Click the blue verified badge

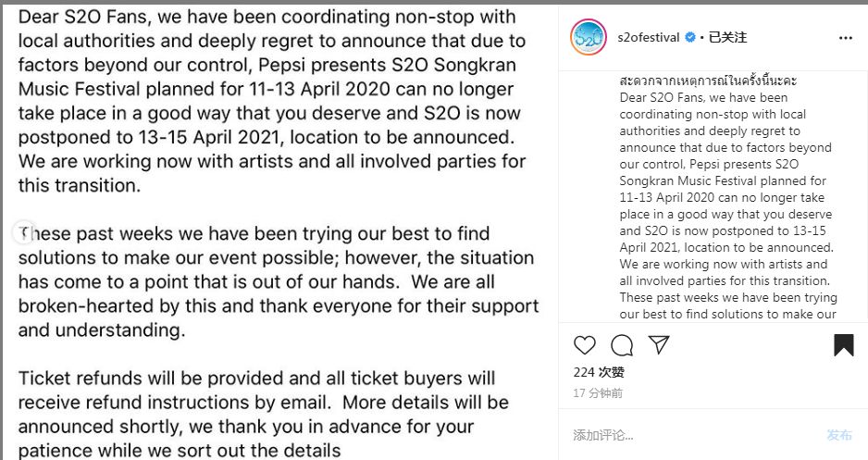[690, 38]
